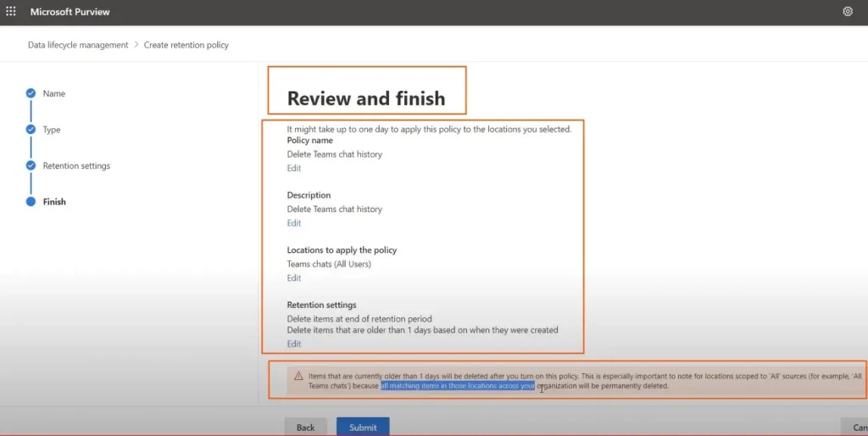The width and height of the screenshot is (868, 436).
Task: Click the Microsoft Purview title
Action: tap(70, 12)
